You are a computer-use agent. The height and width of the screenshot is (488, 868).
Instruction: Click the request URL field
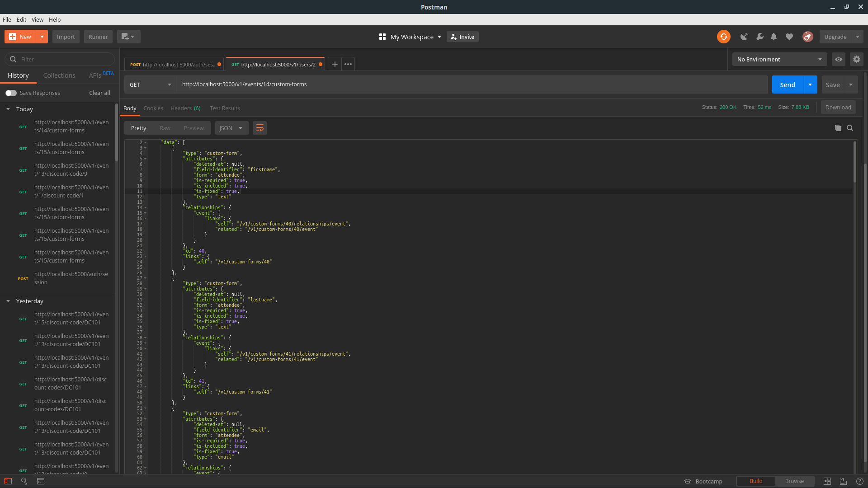pyautogui.click(x=472, y=84)
